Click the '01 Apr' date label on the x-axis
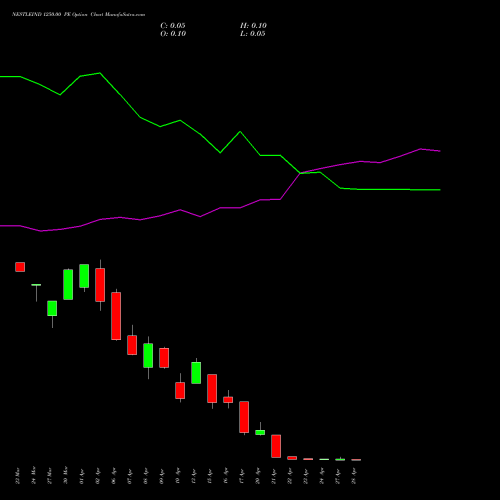 [82, 477]
